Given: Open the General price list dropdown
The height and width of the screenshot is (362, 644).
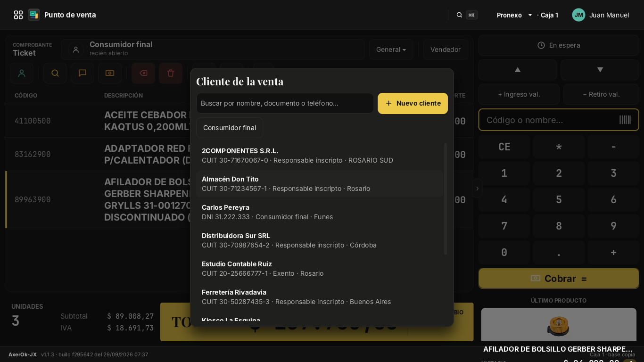Looking at the screenshot, I should (x=391, y=49).
